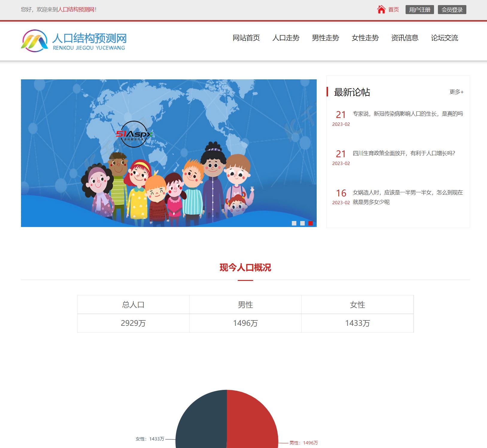Click the world map banner image
Viewport: 487px width, 448px height.
pos(169,153)
